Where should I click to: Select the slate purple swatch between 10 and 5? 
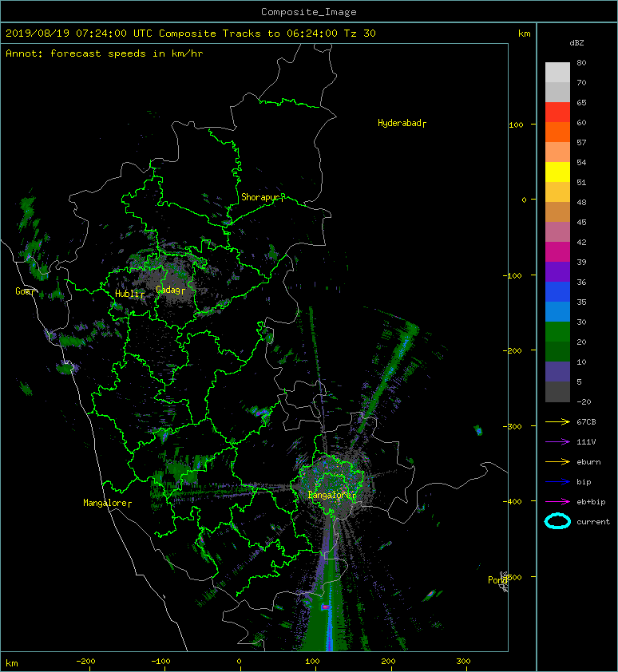[557, 371]
